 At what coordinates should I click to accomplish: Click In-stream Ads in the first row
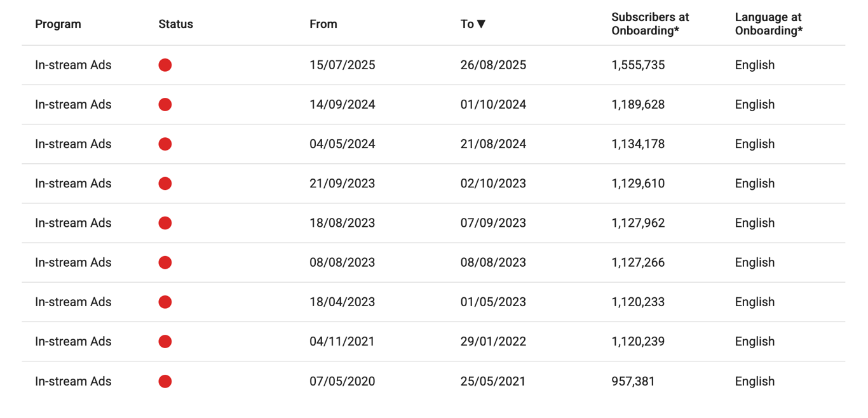point(73,65)
